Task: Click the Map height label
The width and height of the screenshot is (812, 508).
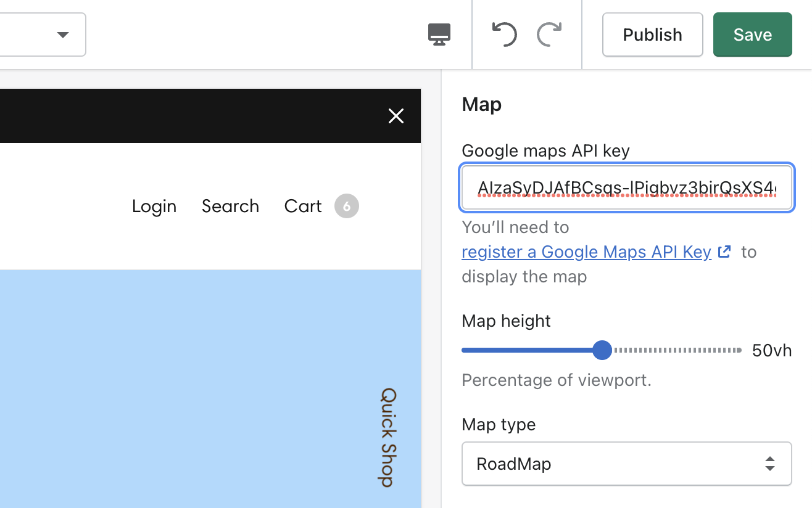Action: point(506,321)
